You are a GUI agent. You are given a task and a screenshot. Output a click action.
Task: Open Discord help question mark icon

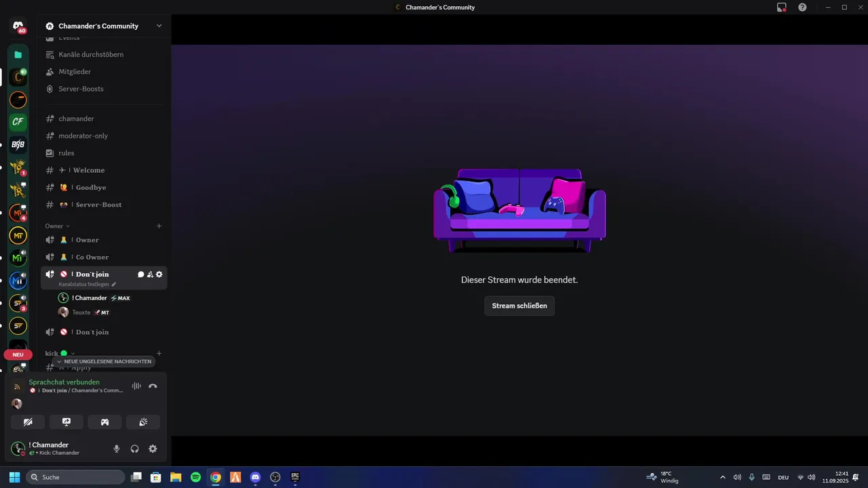802,7
